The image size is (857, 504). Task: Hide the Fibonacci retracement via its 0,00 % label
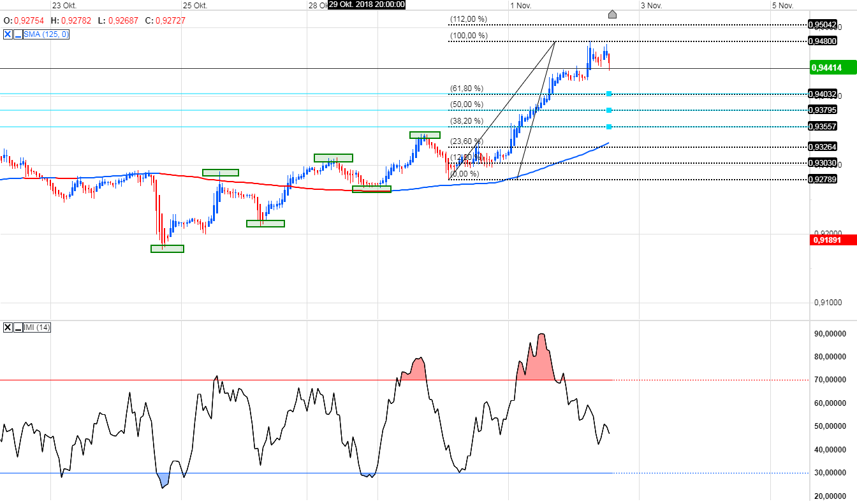464,173
